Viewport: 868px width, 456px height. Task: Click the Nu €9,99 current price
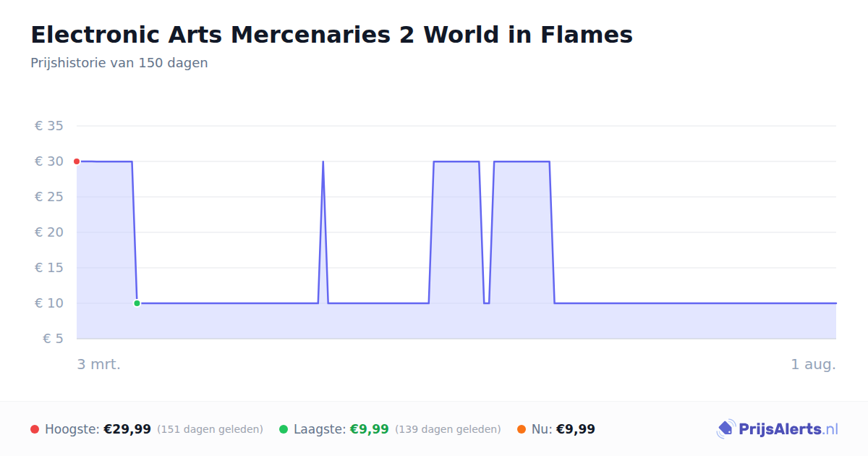click(576, 429)
